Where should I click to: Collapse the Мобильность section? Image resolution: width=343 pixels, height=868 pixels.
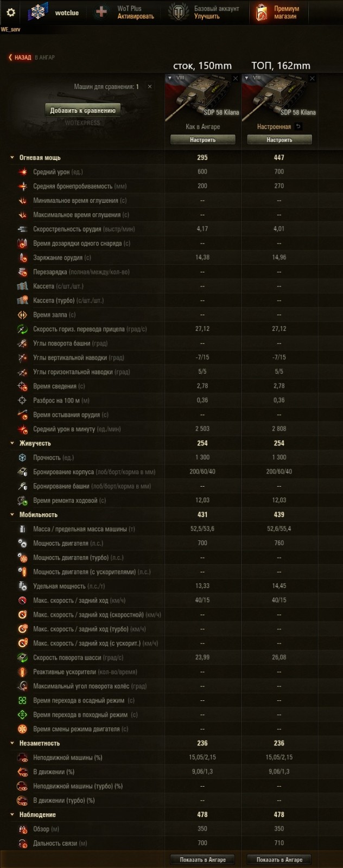click(x=12, y=514)
